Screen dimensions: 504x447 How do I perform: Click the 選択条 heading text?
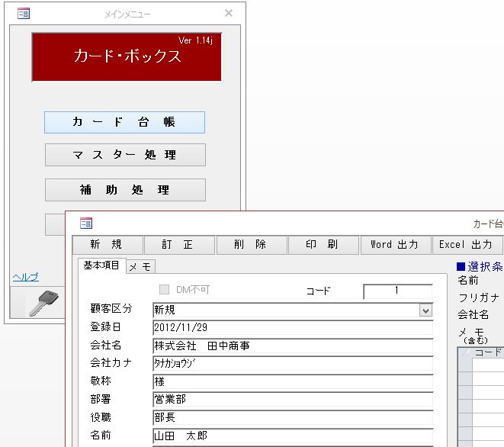(485, 266)
